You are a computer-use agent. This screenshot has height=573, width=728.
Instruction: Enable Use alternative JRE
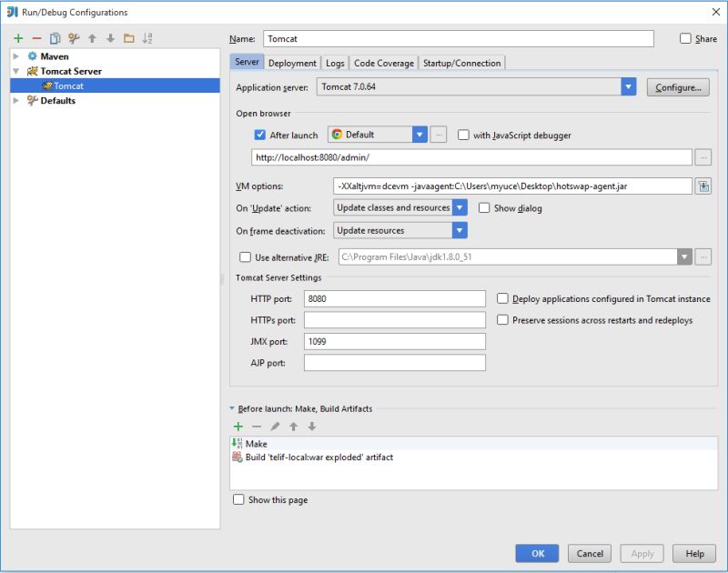pos(245,256)
